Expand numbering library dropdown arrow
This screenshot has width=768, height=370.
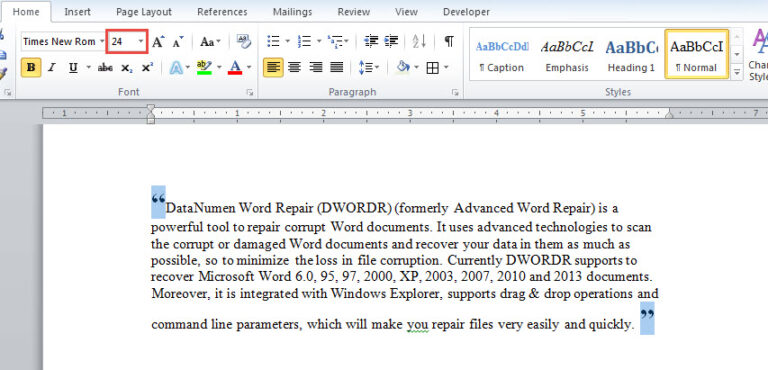tap(319, 42)
